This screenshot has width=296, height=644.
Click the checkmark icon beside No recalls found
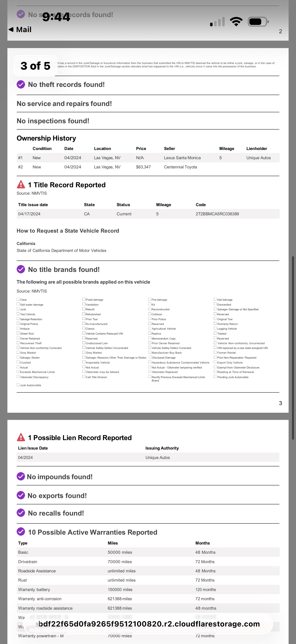pos(21,513)
